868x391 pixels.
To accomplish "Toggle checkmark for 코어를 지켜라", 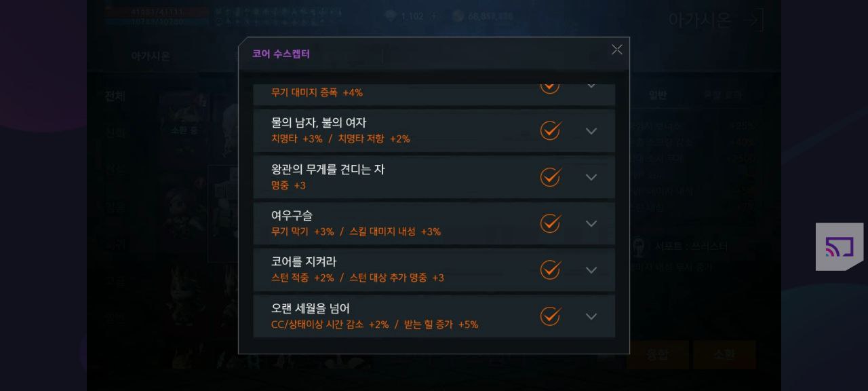I will tap(550, 269).
